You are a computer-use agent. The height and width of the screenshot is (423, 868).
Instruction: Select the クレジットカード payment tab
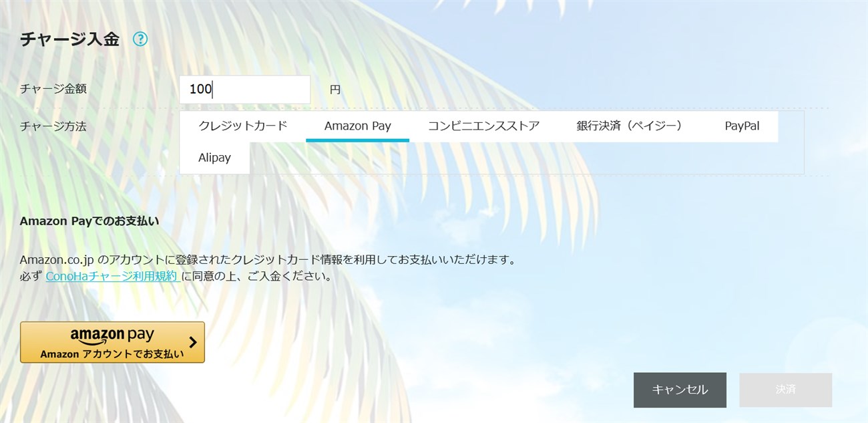(243, 126)
